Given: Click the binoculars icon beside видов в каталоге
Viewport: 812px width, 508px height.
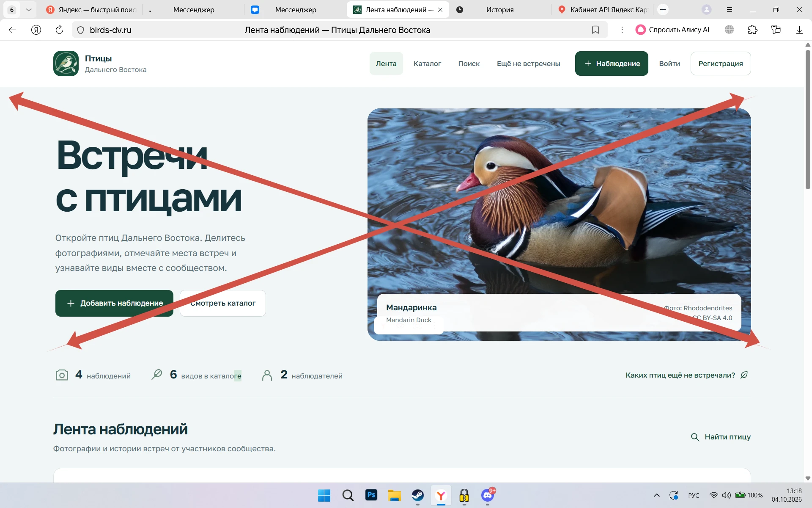Looking at the screenshot, I should [156, 375].
